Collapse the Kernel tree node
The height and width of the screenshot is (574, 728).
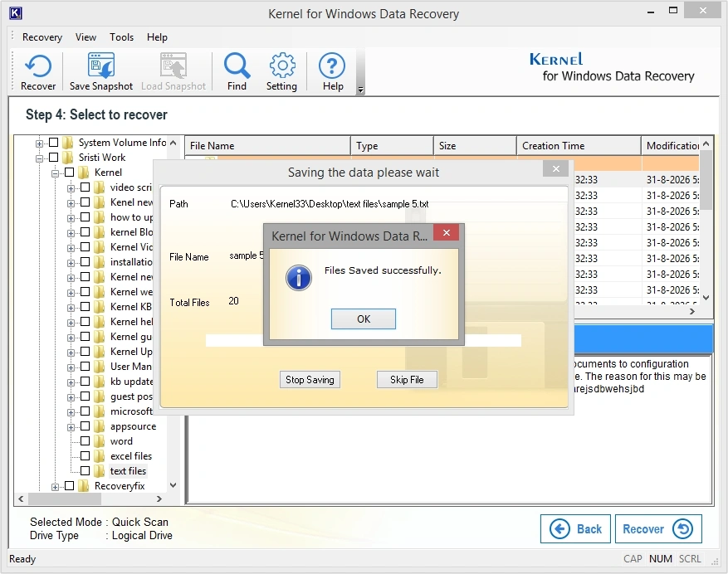click(56, 173)
